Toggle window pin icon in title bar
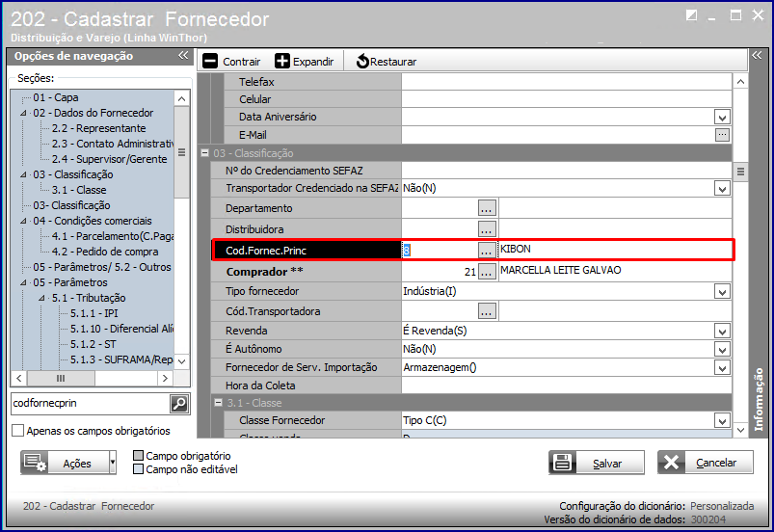The width and height of the screenshot is (774, 532). point(691,15)
